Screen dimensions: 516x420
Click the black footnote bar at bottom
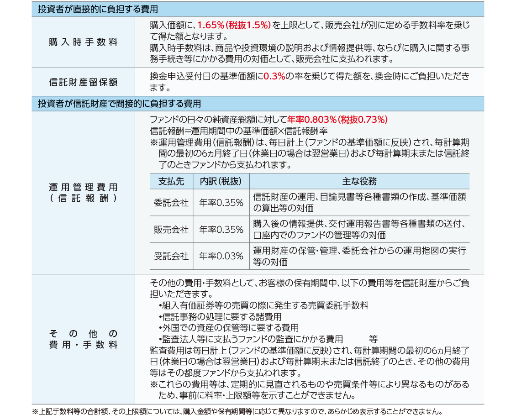coord(258,411)
